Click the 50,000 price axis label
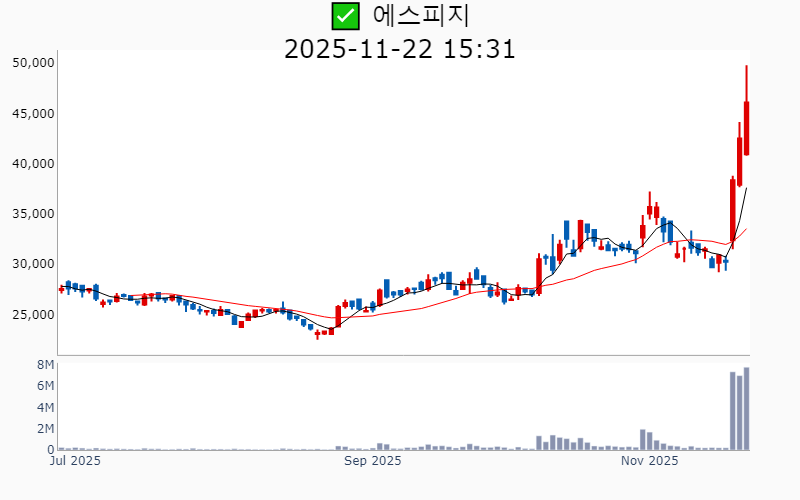 32,63
